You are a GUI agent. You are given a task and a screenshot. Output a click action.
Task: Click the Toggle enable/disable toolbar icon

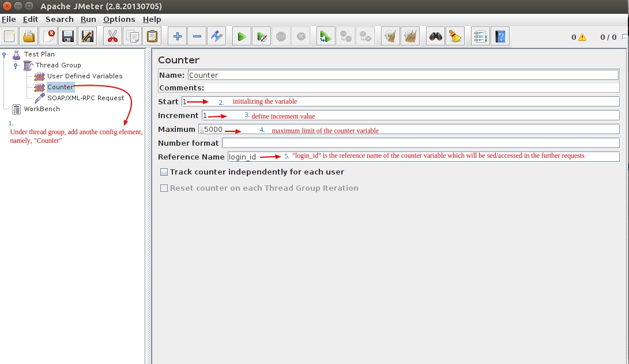[217, 36]
